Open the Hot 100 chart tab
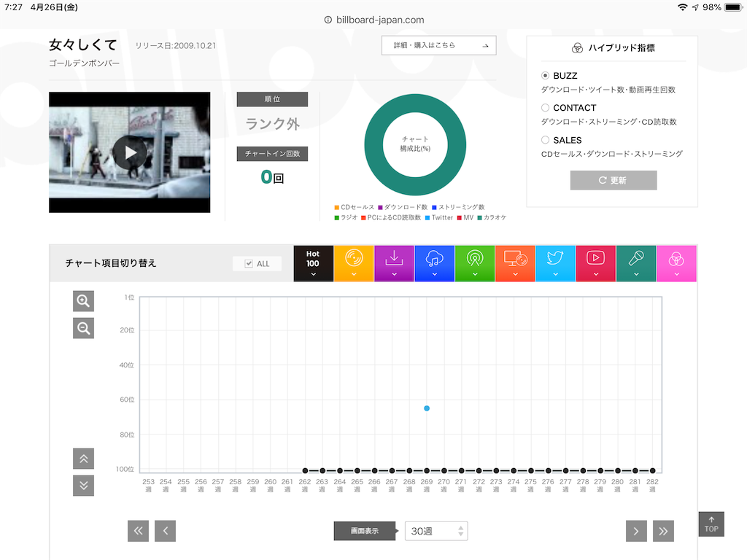 313,263
